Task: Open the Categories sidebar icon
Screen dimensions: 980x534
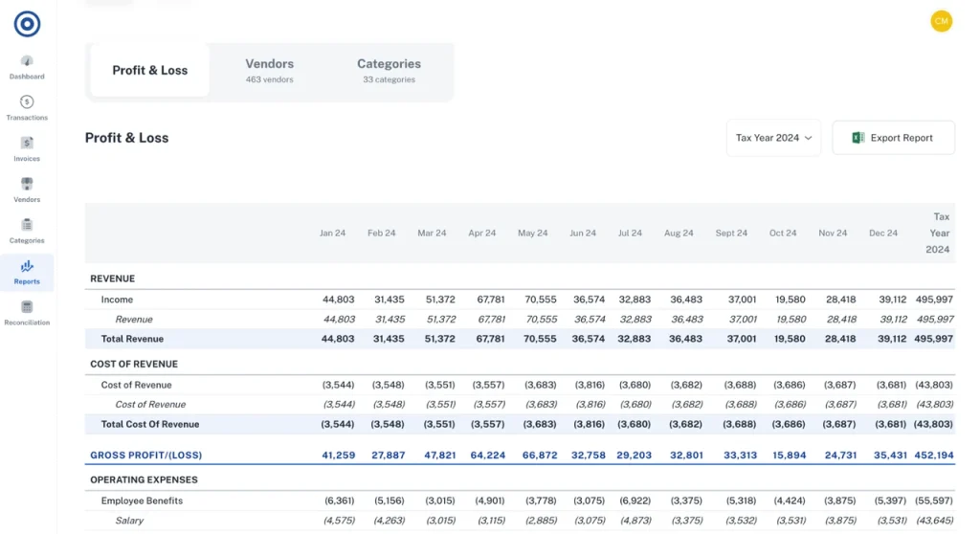Action: [27, 226]
